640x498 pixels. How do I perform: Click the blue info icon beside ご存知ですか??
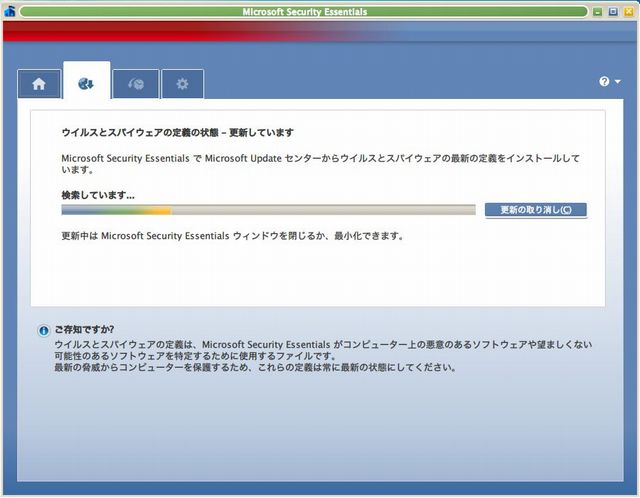coord(43,331)
